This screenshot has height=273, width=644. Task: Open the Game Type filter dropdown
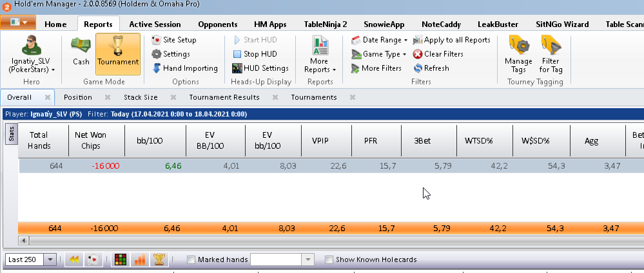coord(378,54)
